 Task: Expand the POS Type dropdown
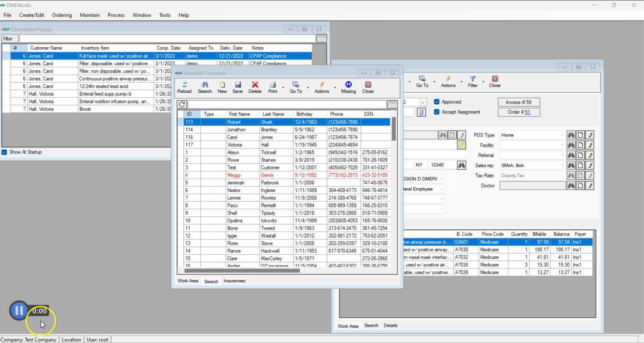click(x=562, y=135)
